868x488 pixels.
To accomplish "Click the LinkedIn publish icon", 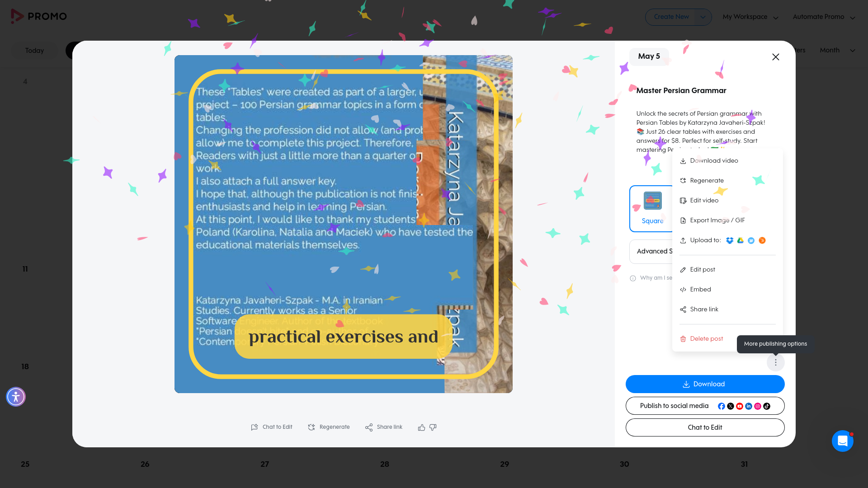I will 749,406.
